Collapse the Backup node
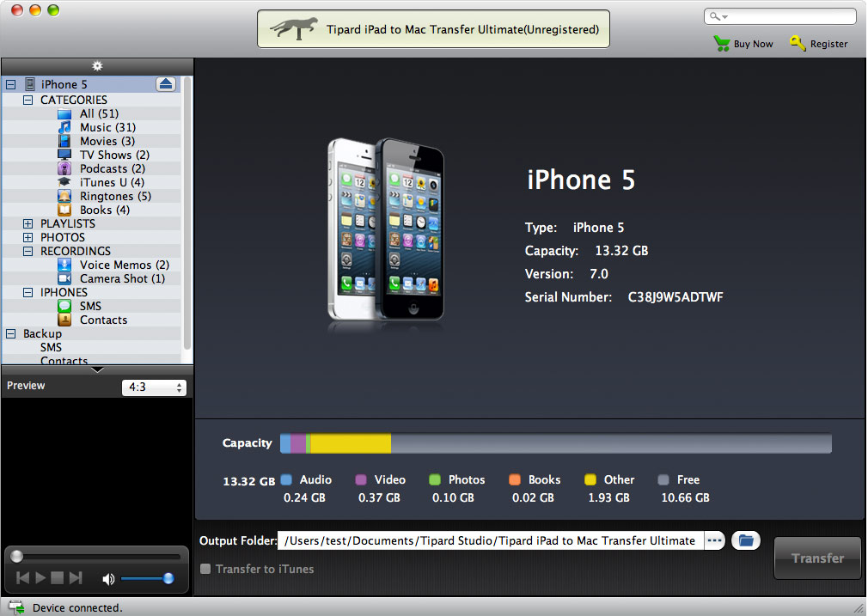Image resolution: width=868 pixels, height=616 pixels. click(x=10, y=333)
